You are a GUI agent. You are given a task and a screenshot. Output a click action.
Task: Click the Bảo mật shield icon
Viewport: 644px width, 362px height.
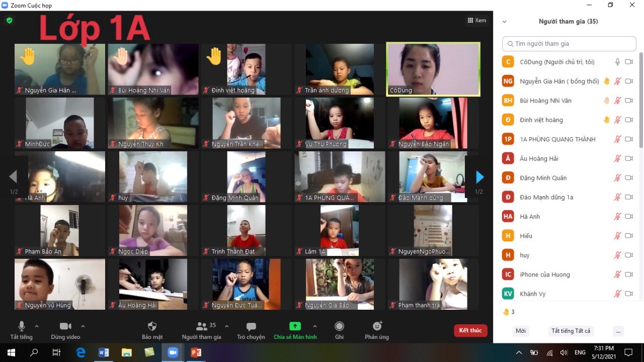pos(152,326)
